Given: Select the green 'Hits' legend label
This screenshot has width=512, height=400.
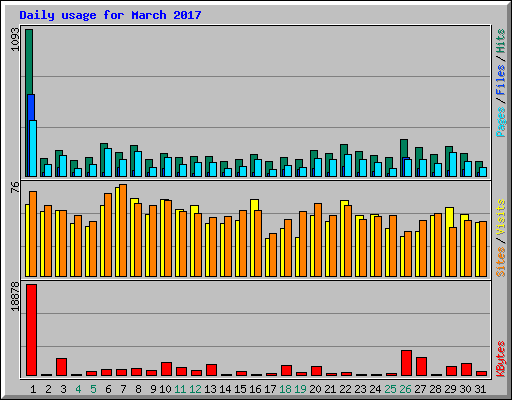Looking at the screenshot, I should pyautogui.click(x=500, y=41).
